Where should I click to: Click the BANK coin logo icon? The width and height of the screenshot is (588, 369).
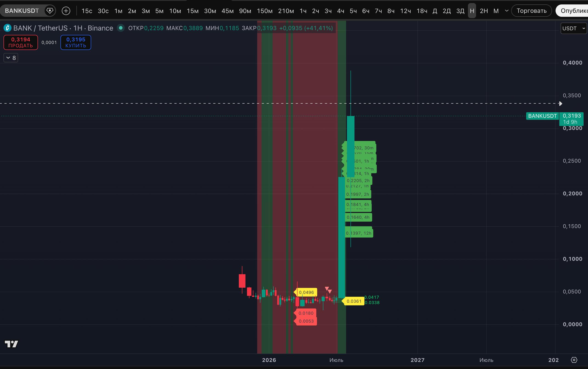pyautogui.click(x=7, y=28)
